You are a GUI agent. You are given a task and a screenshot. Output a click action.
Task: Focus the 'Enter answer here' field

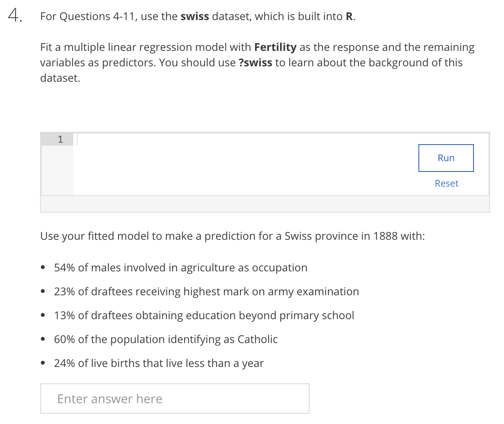[175, 399]
